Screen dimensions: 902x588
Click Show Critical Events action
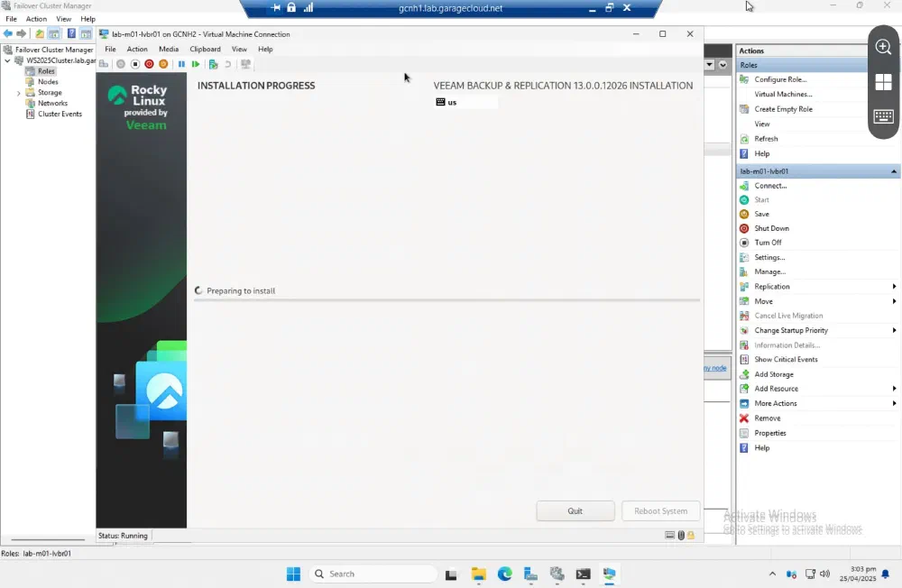(x=786, y=360)
